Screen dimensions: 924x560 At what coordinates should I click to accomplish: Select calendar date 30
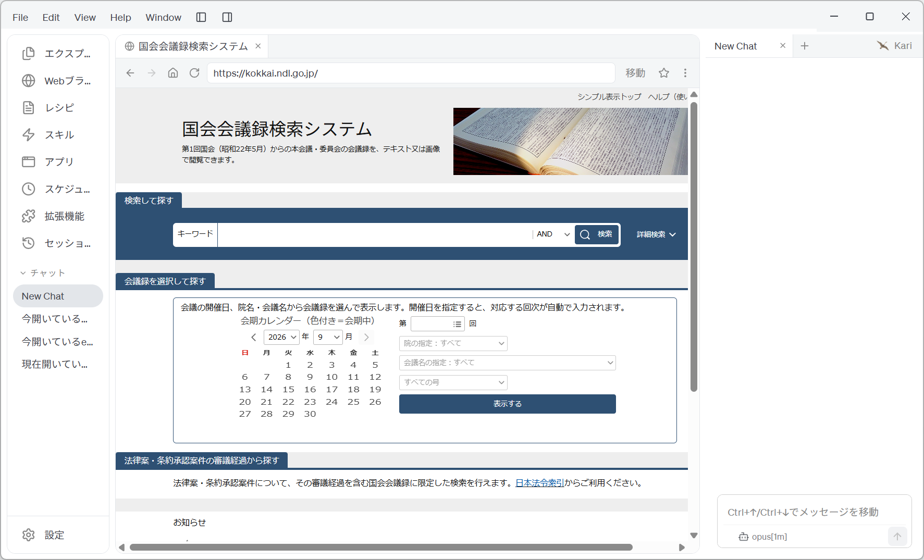[310, 414]
